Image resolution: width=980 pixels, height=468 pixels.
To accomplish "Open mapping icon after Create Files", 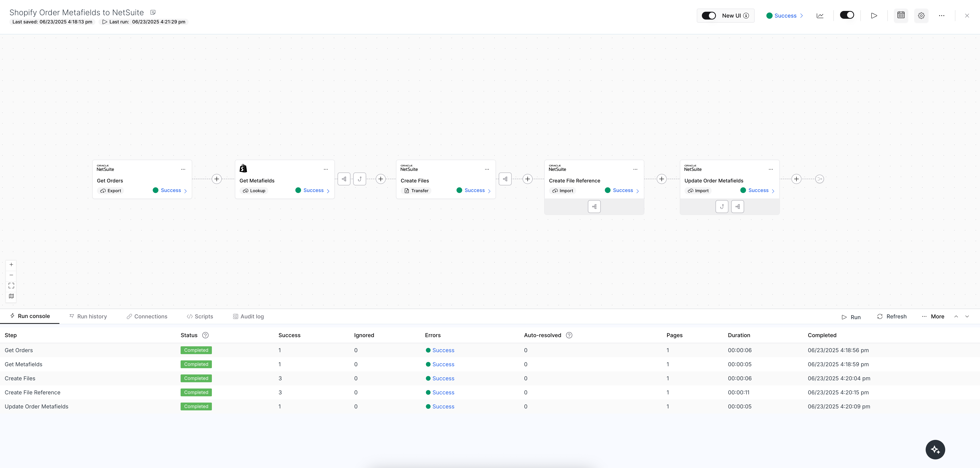I will (505, 179).
